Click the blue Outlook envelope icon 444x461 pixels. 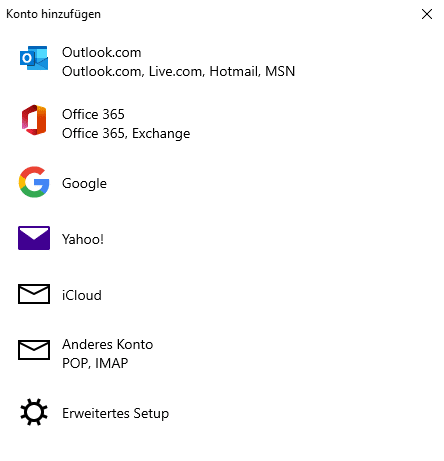[x=34, y=58]
